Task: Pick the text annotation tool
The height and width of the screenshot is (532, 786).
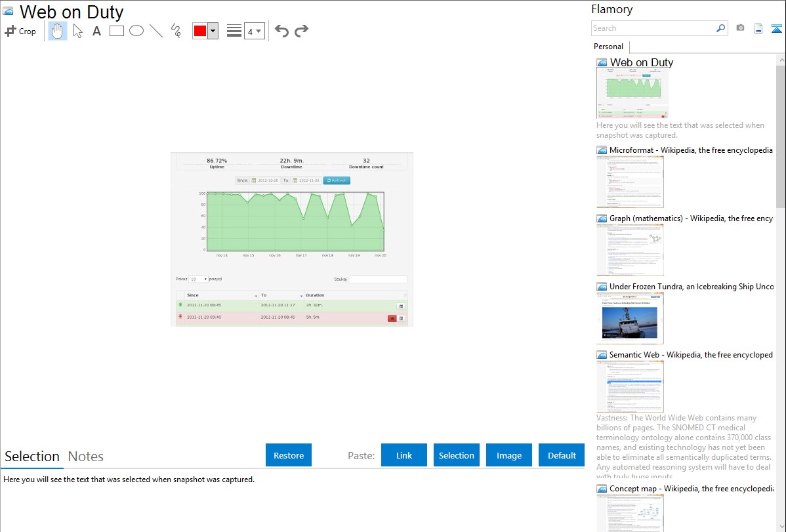Action: pyautogui.click(x=96, y=31)
